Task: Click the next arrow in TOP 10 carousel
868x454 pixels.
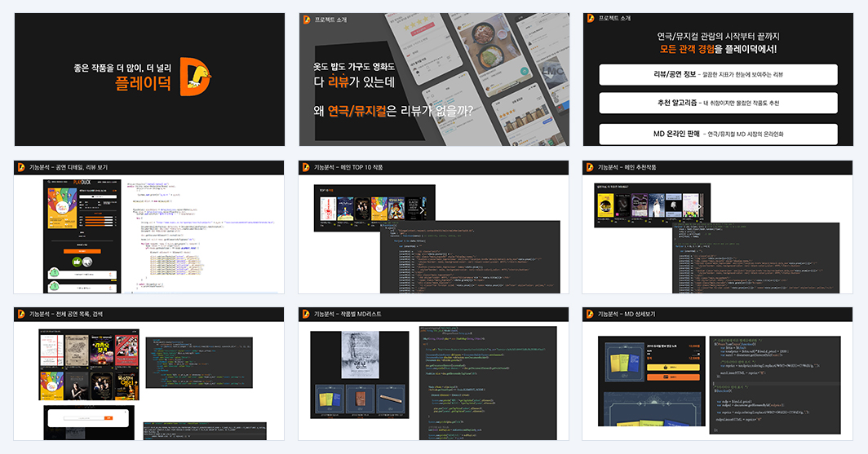Action: [x=423, y=209]
